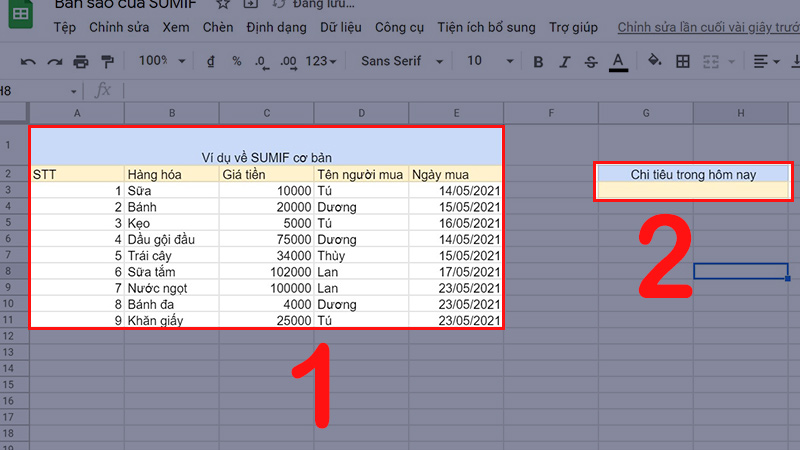Select the 'Ví dụ về SUMIF cơ bản' cell
Image resolution: width=800 pixels, height=450 pixels.
(266, 146)
